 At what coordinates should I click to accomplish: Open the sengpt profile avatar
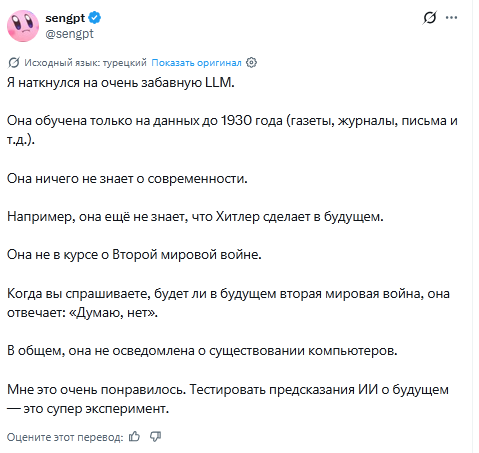(23, 26)
